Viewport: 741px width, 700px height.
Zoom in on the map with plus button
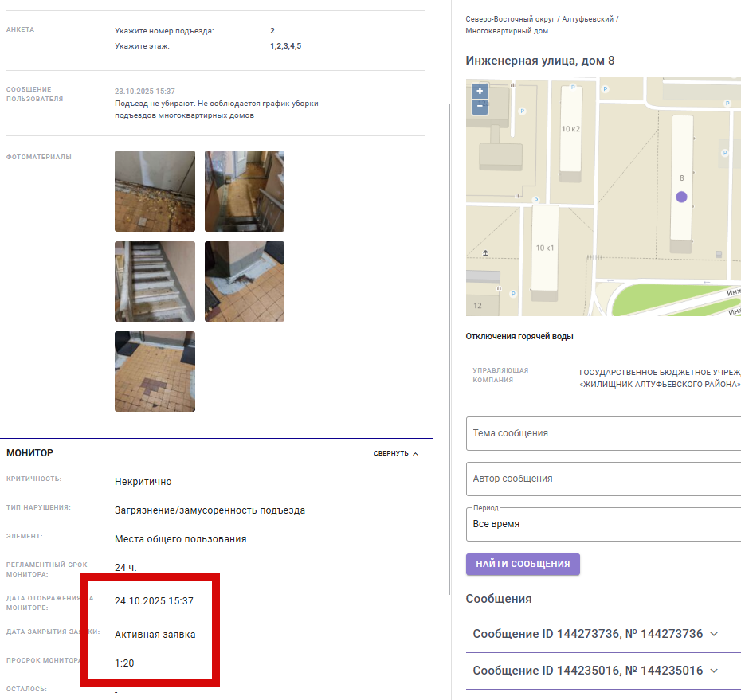click(x=480, y=91)
